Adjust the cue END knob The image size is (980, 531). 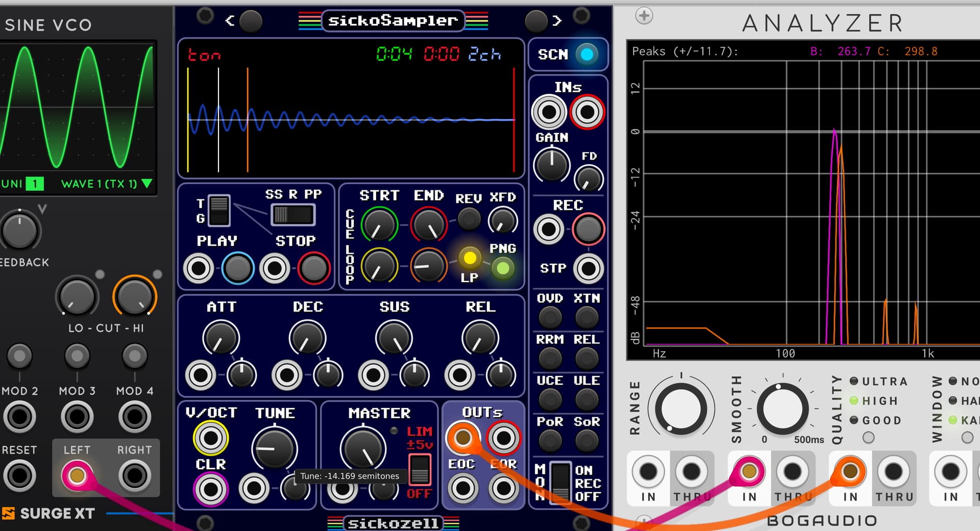429,225
